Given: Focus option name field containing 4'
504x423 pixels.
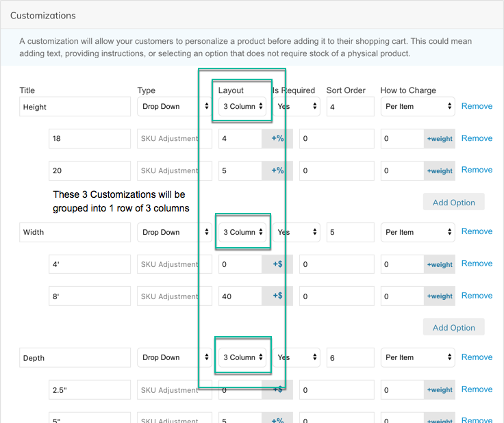Looking at the screenshot, I should click(90, 264).
